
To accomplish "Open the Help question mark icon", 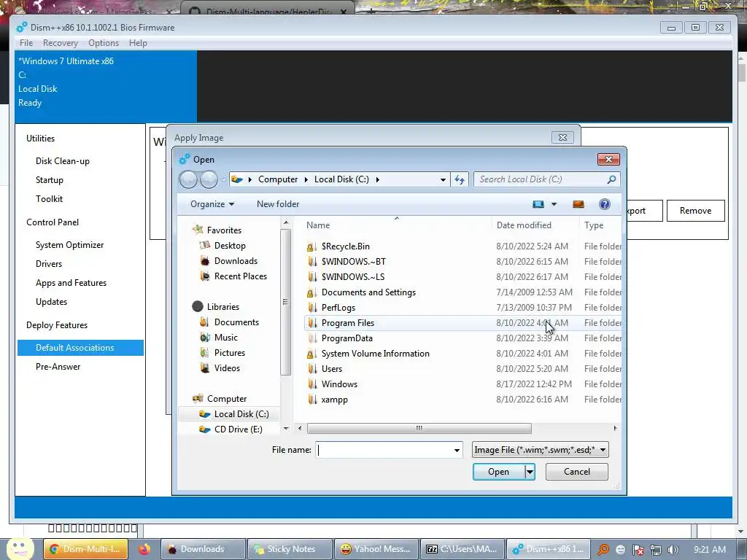I will pos(605,204).
